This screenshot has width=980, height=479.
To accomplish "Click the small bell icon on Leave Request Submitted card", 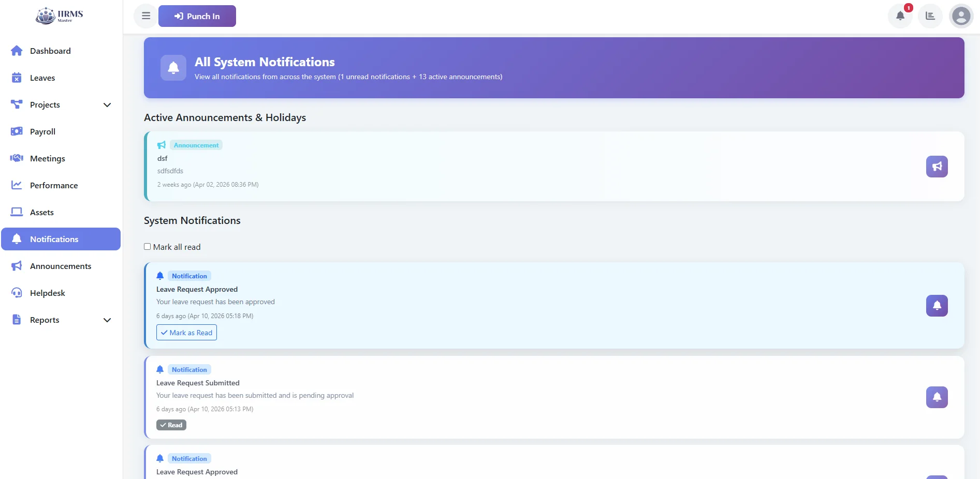I will pyautogui.click(x=160, y=369).
